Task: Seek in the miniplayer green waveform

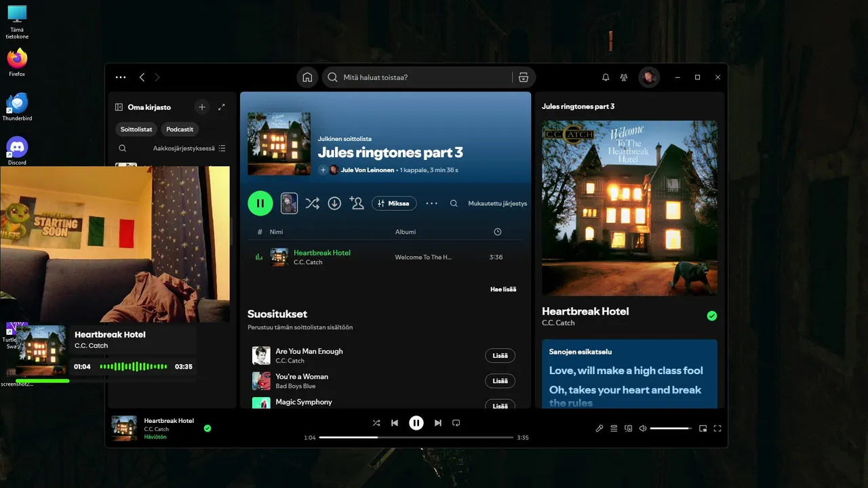Action: point(134,367)
